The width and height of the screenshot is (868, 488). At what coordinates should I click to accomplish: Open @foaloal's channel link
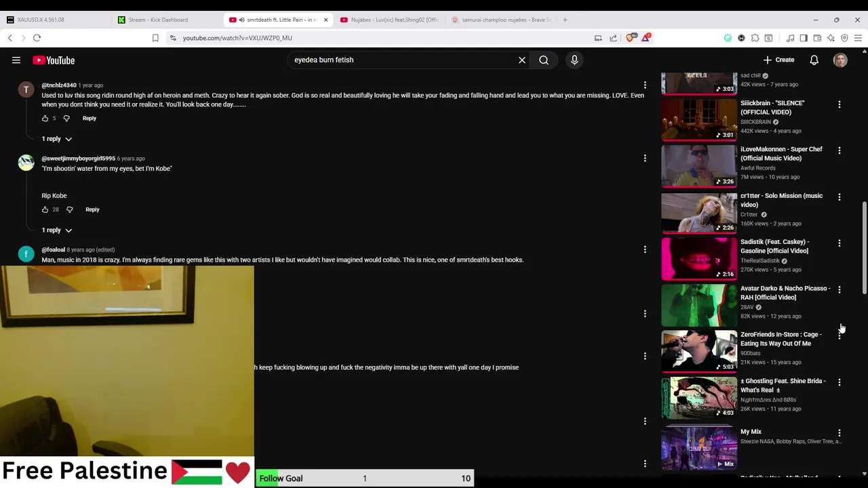point(53,249)
